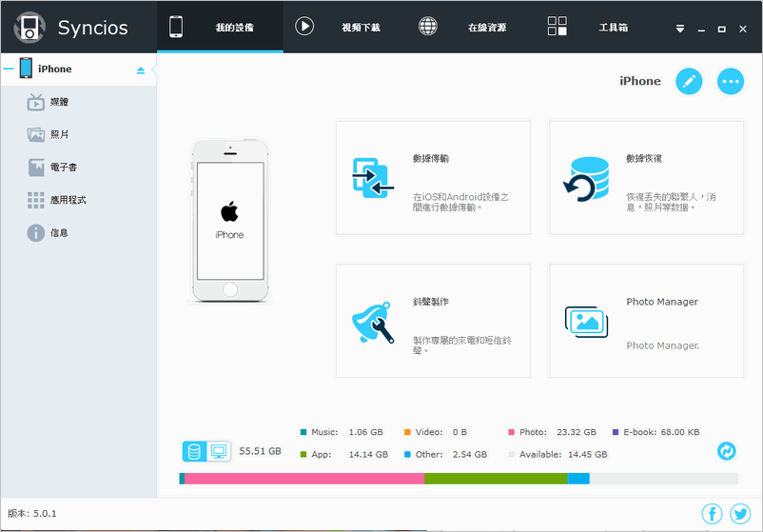Screen dimensions: 763x532
Task: Click the data transfer arrows icon
Action: [372, 178]
